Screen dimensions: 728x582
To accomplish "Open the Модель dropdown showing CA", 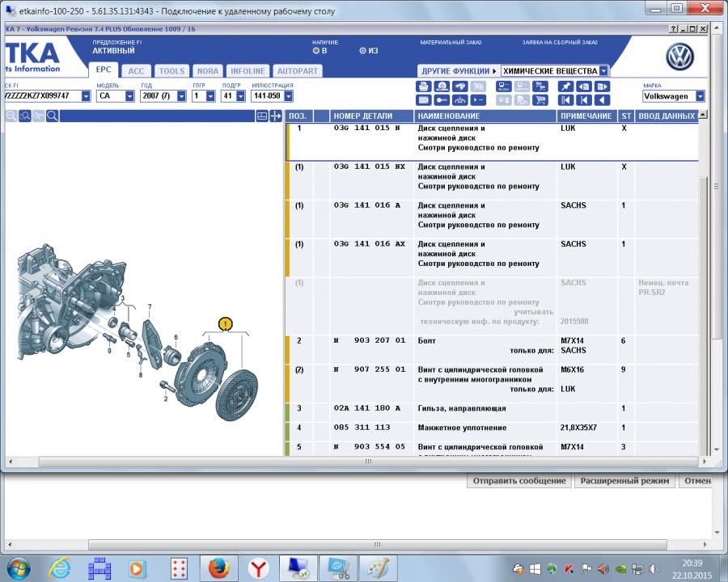I will pos(129,96).
